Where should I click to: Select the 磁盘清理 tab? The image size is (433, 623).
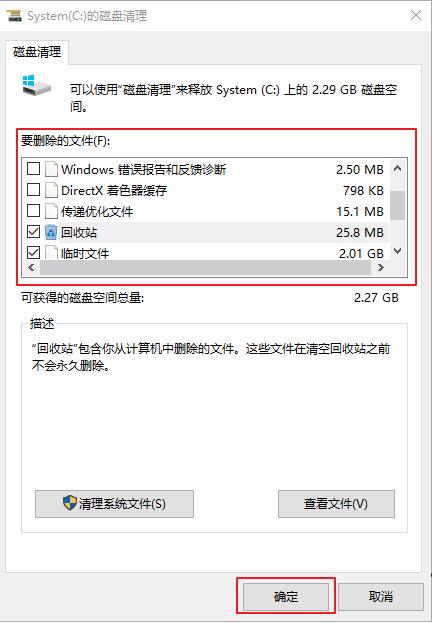tap(37, 52)
